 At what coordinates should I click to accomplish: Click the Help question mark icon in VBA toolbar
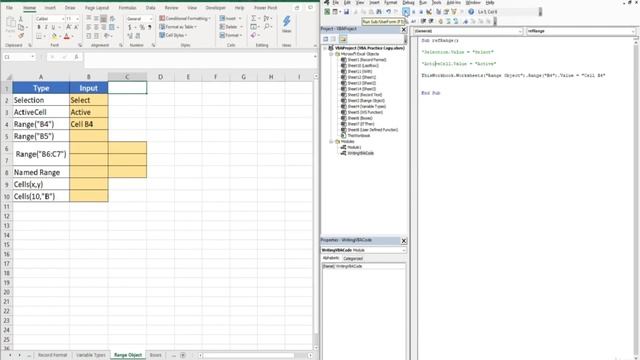pos(471,12)
